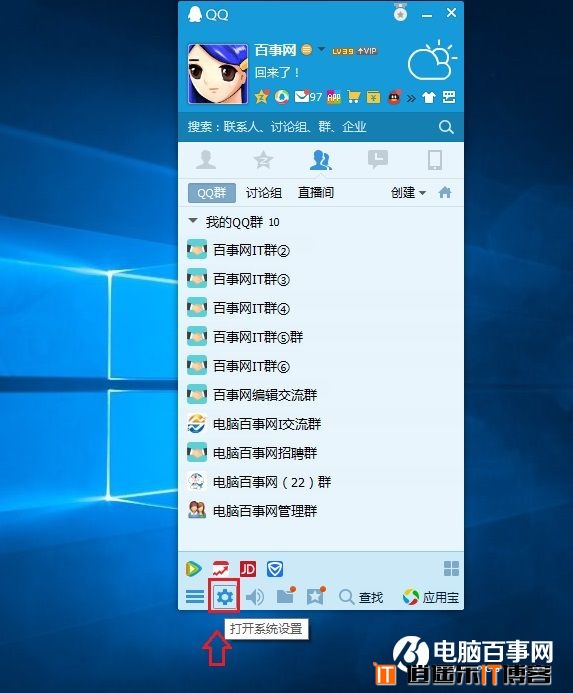573x693 pixels.
Task: Open system settings gear icon
Action: click(225, 597)
